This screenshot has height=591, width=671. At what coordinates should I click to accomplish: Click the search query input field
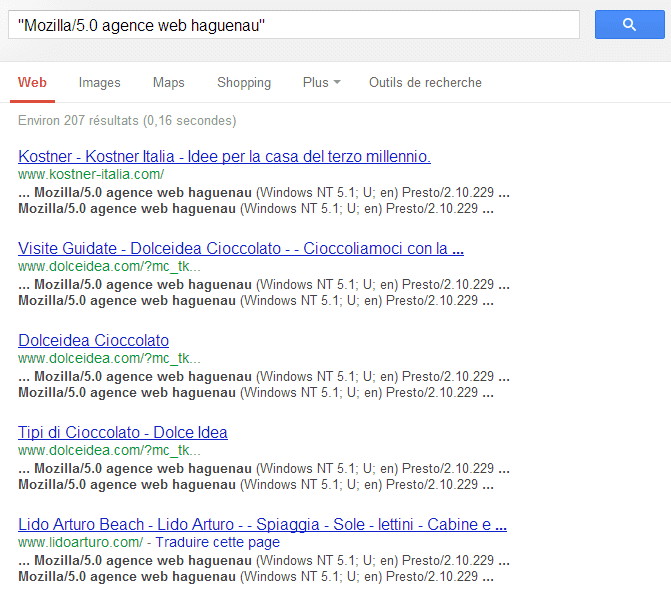[x=294, y=25]
